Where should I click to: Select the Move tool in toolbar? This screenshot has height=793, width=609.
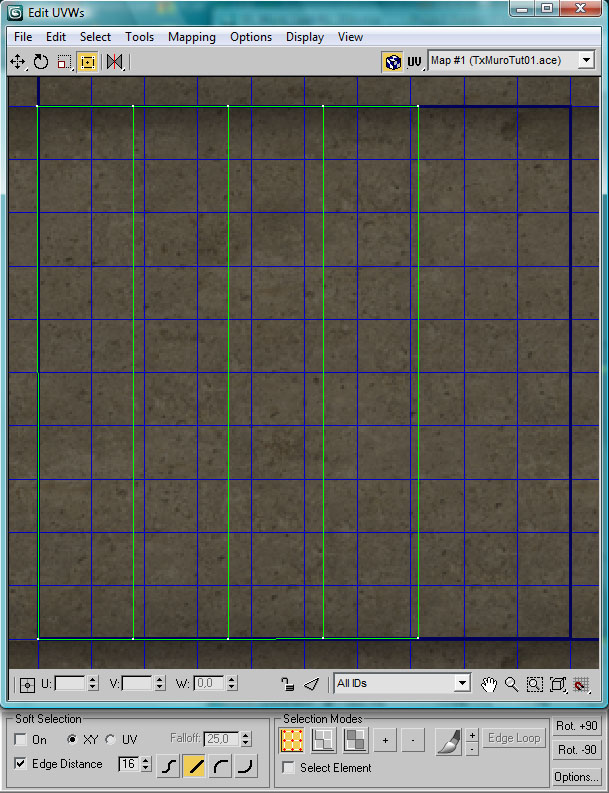pos(17,62)
